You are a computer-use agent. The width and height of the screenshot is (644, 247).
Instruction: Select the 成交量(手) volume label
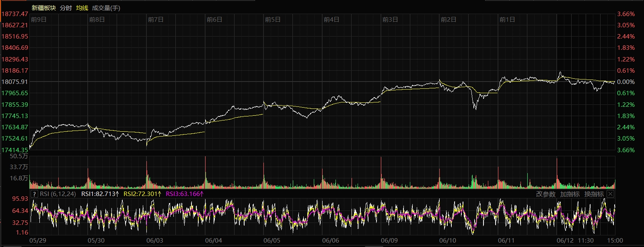(106, 8)
